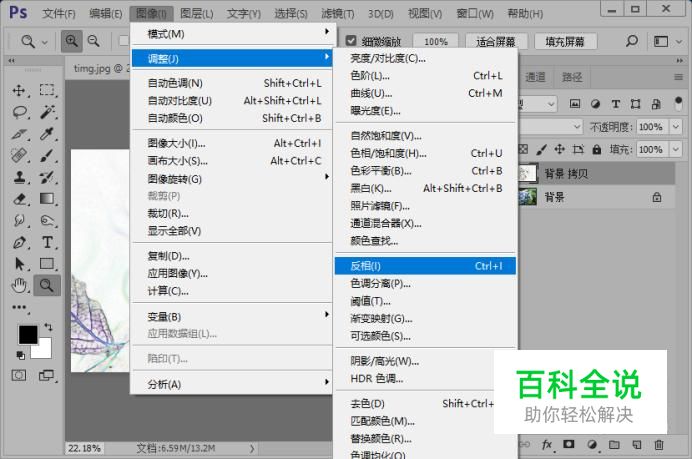Open the workspace switcher dropdown arrow
This screenshot has width=692, height=459.
(x=679, y=41)
